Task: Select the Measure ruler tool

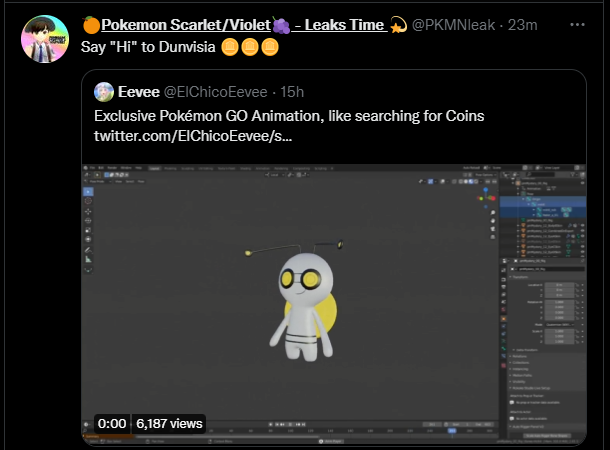Action: click(x=88, y=259)
